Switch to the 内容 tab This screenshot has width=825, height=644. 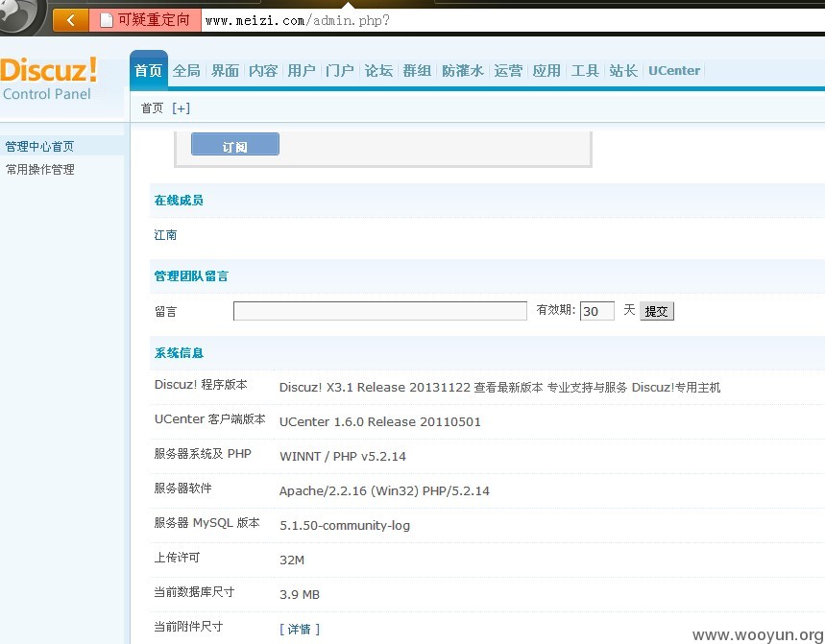(x=263, y=70)
